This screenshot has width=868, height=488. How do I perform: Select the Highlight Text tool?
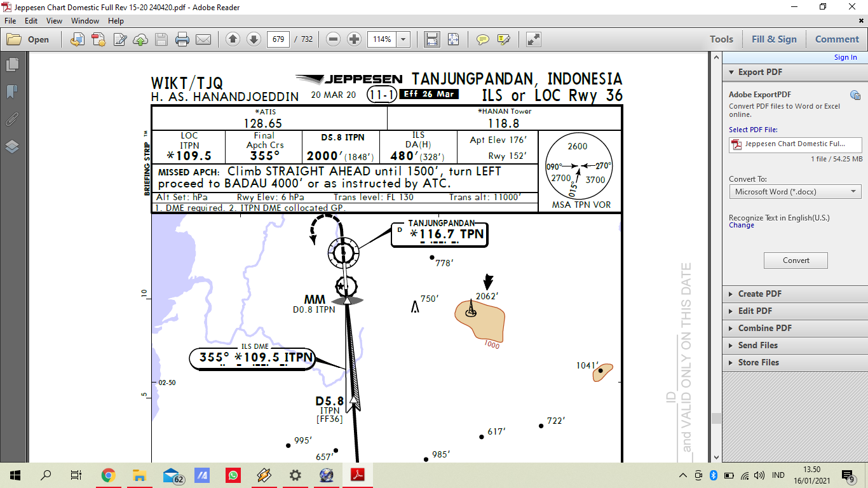[502, 39]
